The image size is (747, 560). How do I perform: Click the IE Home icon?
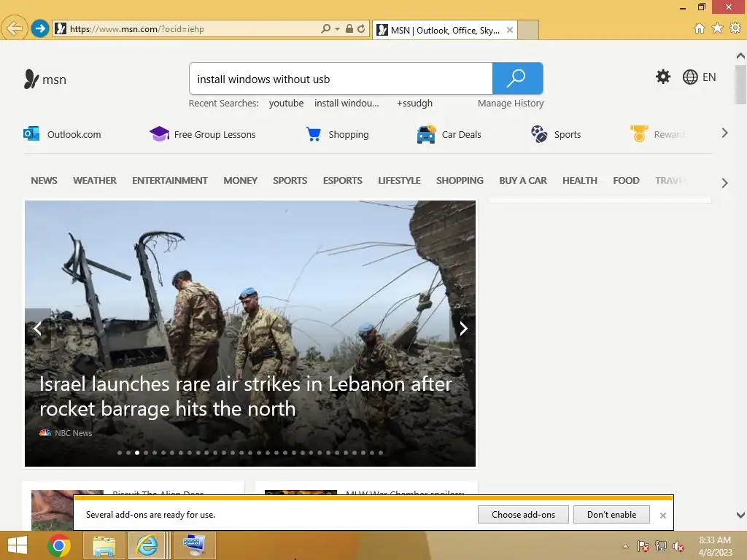[x=699, y=28]
